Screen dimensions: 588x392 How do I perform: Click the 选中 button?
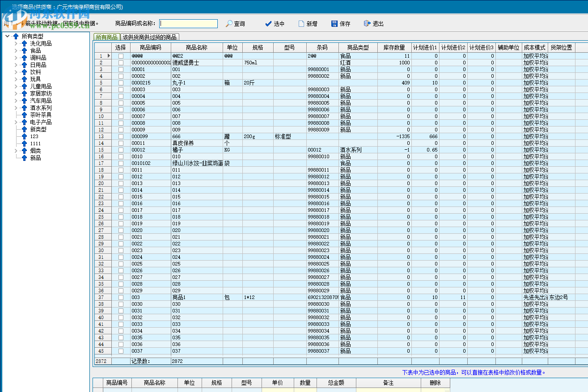point(275,24)
